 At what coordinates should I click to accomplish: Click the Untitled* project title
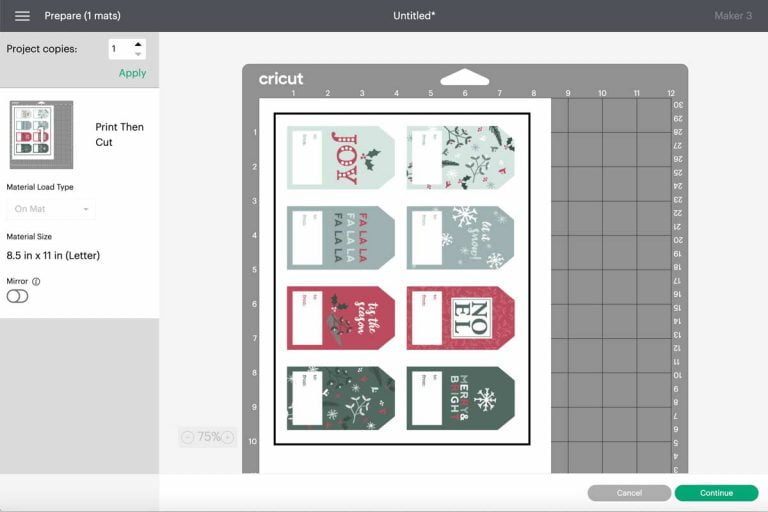point(414,16)
